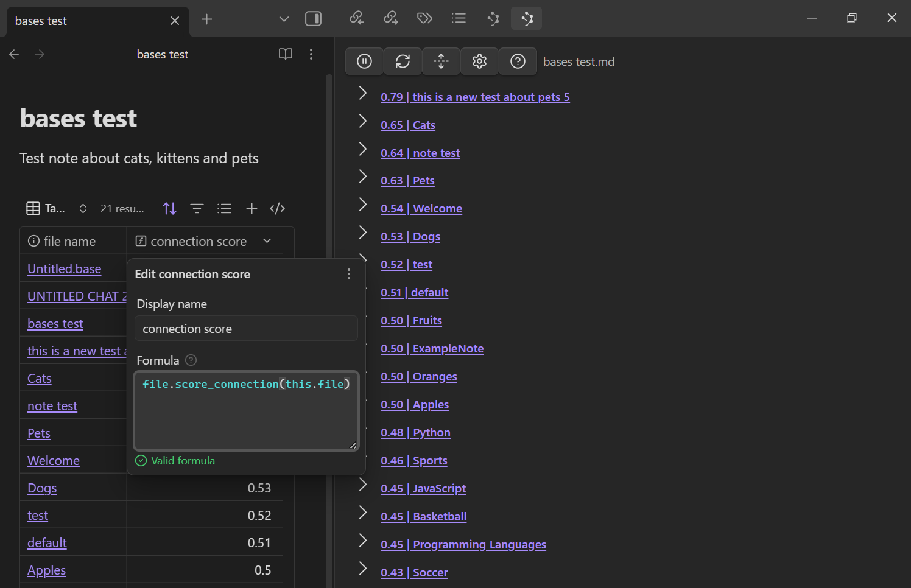
Task: Open the tab list dropdown arrow
Action: 284,19
